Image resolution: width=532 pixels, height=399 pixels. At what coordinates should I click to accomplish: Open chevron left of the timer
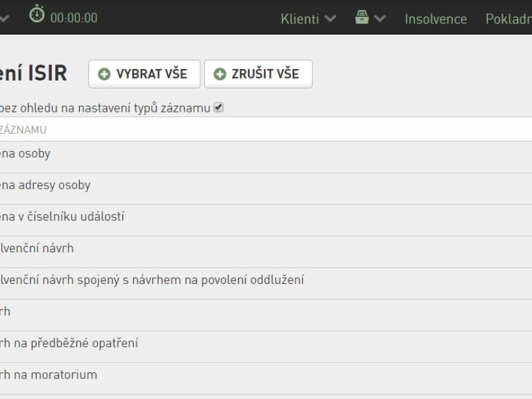(3, 19)
